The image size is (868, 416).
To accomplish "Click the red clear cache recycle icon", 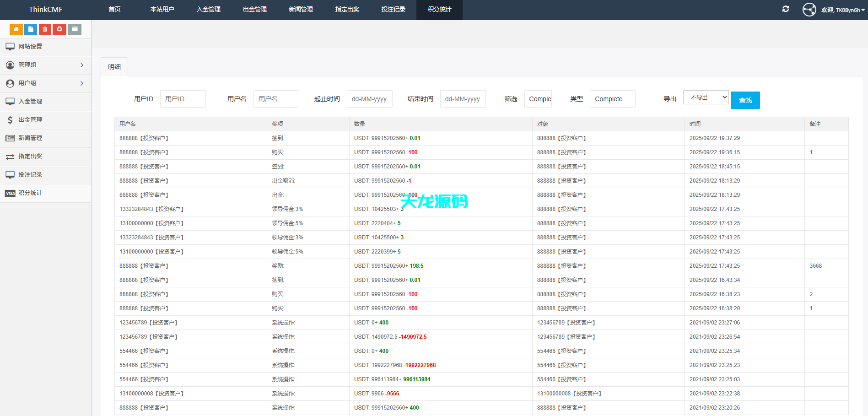I will click(x=59, y=29).
